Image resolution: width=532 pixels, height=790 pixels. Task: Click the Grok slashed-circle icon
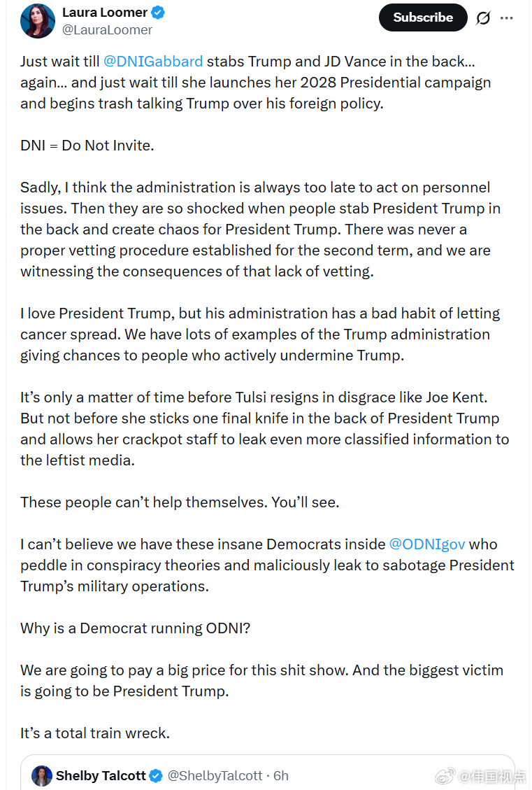tap(483, 18)
